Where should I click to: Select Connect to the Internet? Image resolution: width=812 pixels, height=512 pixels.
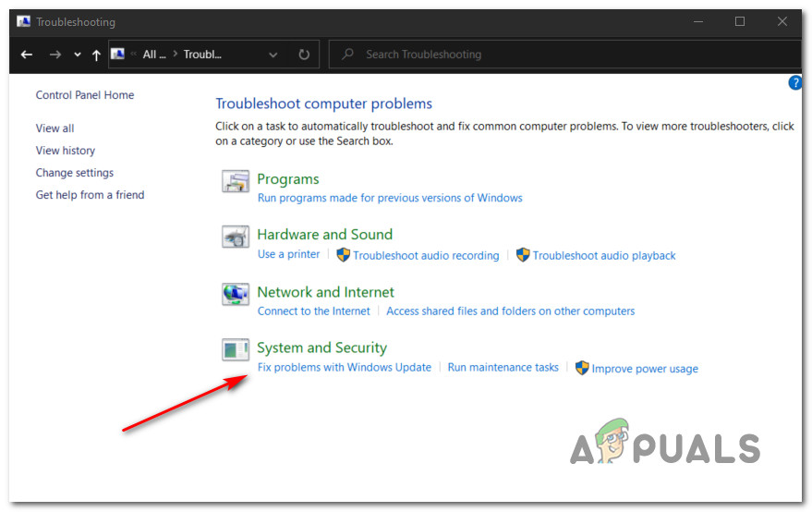point(314,311)
